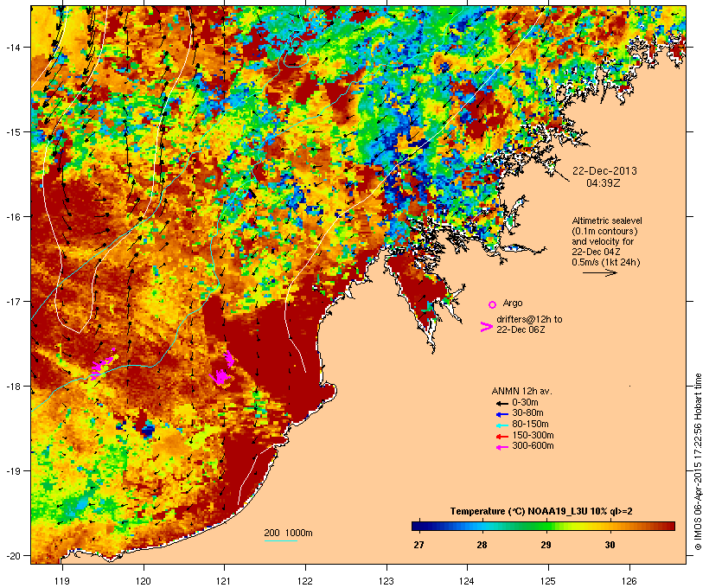
Task: Click the time label 04:39Z
Action: 604,183
